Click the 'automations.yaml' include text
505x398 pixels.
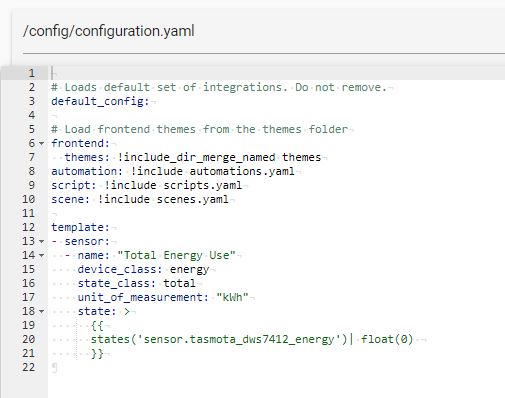point(242,171)
